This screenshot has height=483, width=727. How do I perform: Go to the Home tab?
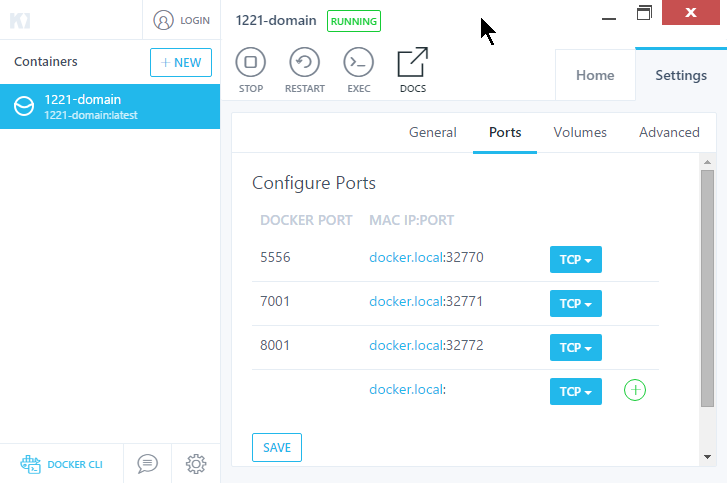pos(595,75)
